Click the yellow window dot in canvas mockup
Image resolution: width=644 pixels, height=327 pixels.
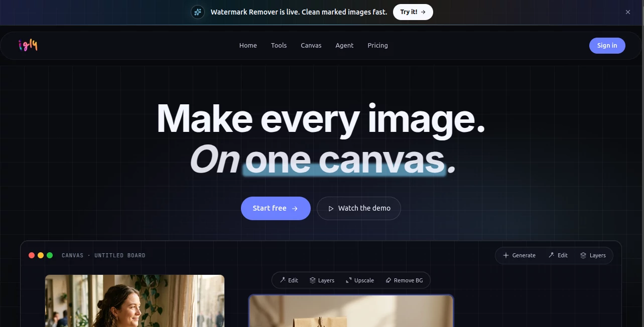coord(41,255)
